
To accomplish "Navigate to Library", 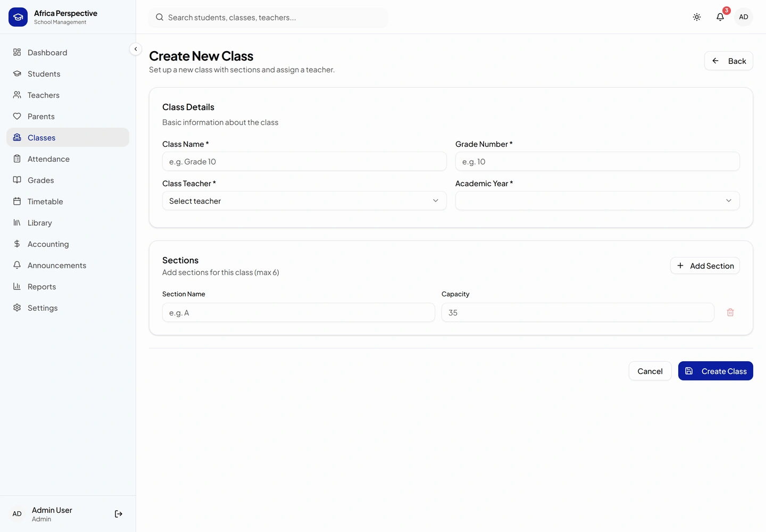I will click(x=68, y=222).
